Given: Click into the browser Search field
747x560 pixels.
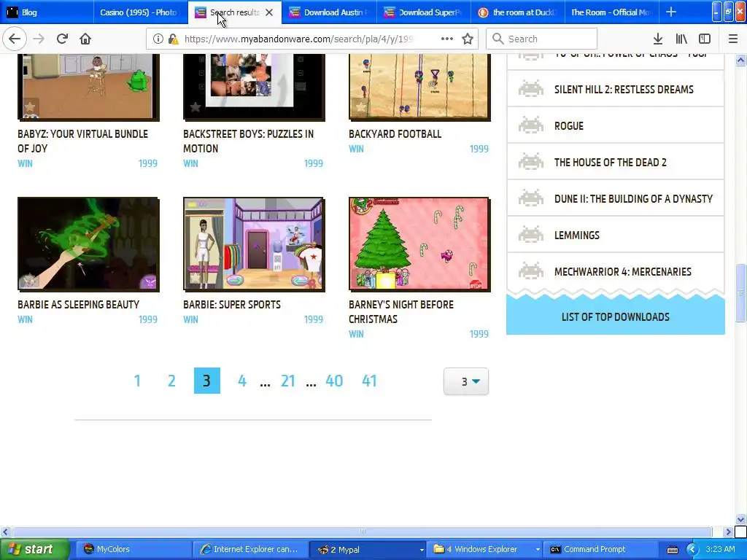Looking at the screenshot, I should [x=542, y=39].
